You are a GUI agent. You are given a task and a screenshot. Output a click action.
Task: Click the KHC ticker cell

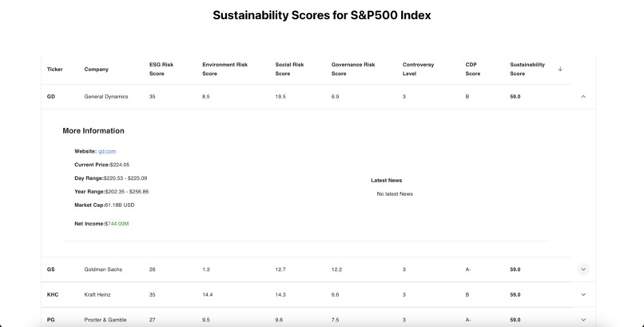(53, 294)
